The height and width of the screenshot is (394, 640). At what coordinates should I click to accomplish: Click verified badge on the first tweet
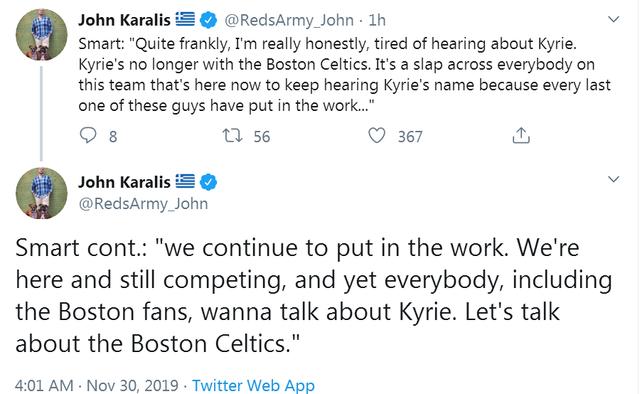click(x=208, y=20)
